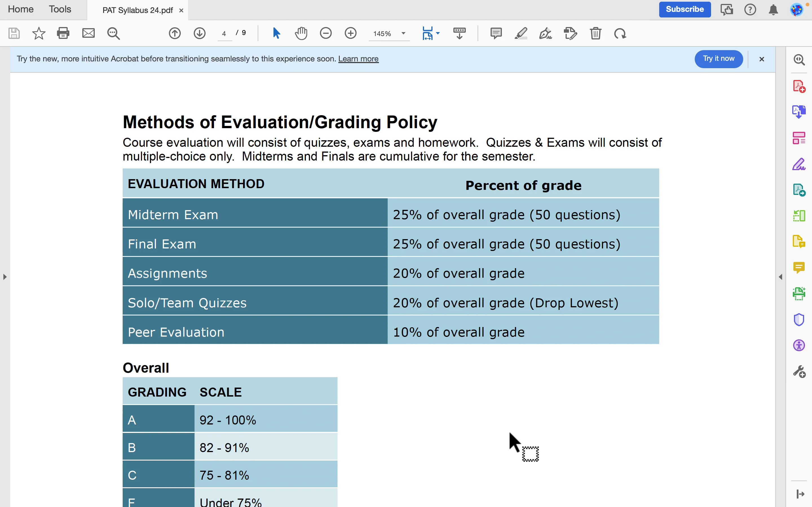This screenshot has width=812, height=507.
Task: Open the Tools tab
Action: click(60, 9)
